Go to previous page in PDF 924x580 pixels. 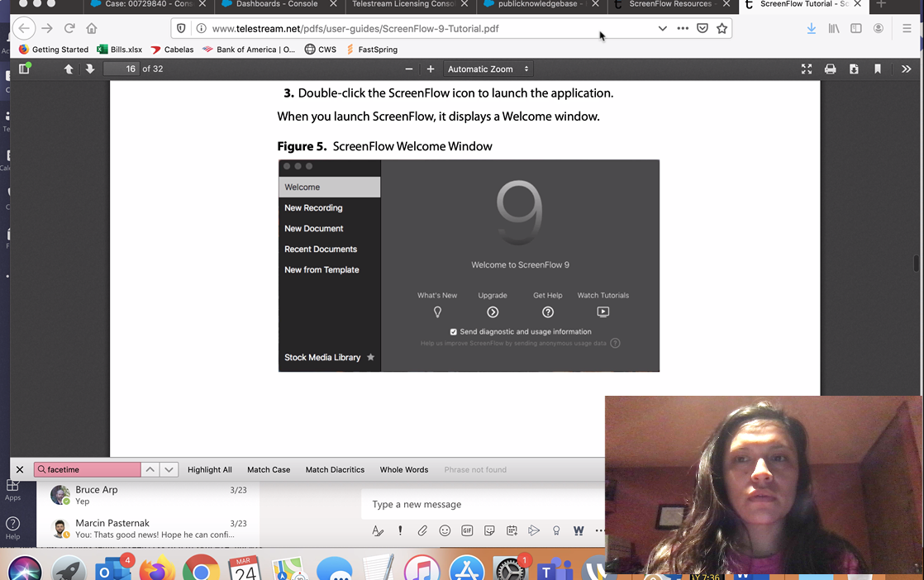pyautogui.click(x=69, y=69)
